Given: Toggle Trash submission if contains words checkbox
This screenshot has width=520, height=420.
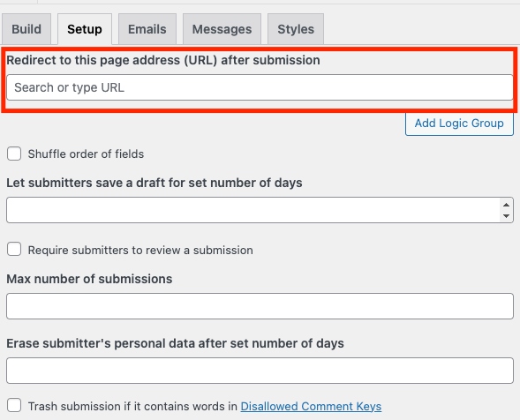Looking at the screenshot, I should click(x=14, y=405).
